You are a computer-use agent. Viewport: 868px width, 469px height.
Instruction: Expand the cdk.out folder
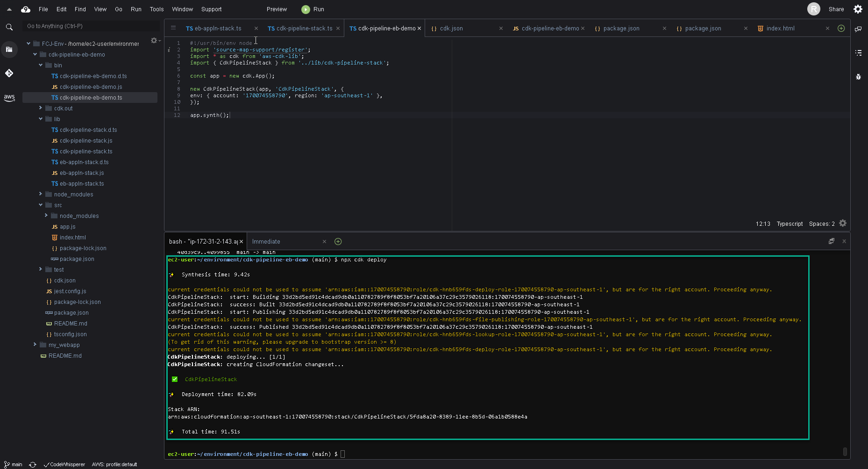[41, 108]
